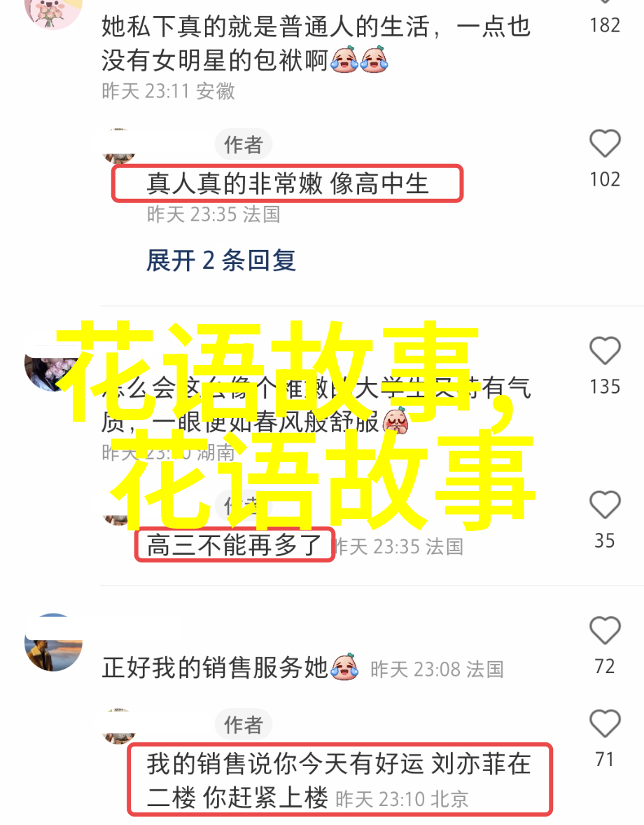The image size is (644, 825).
Task: Tap the 182 like count
Action: 605,25
